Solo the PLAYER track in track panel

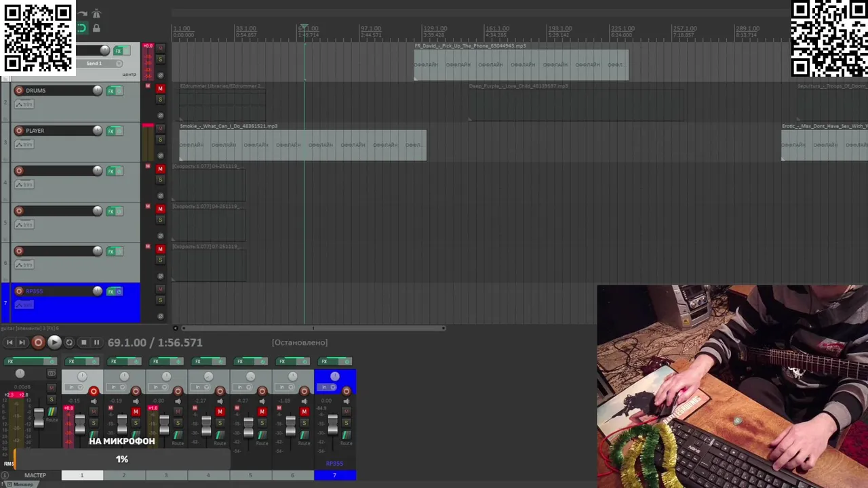(160, 140)
